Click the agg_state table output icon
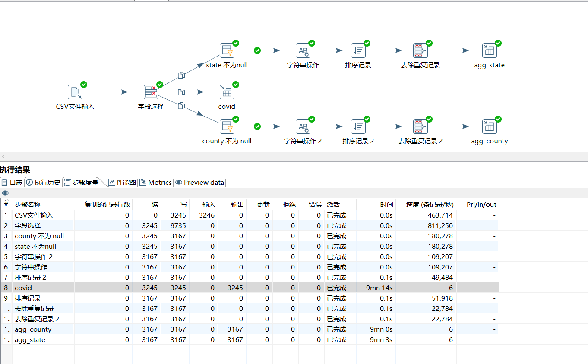 point(490,51)
